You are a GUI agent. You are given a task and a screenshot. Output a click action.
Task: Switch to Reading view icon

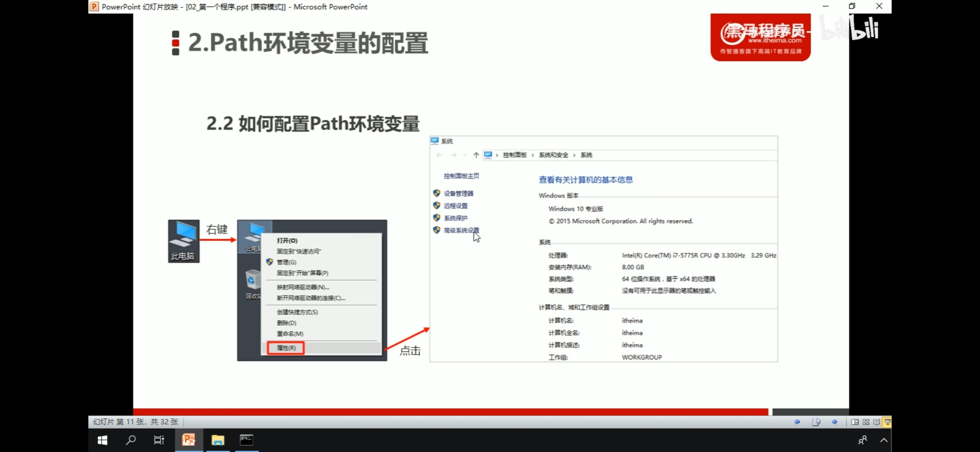click(x=876, y=422)
